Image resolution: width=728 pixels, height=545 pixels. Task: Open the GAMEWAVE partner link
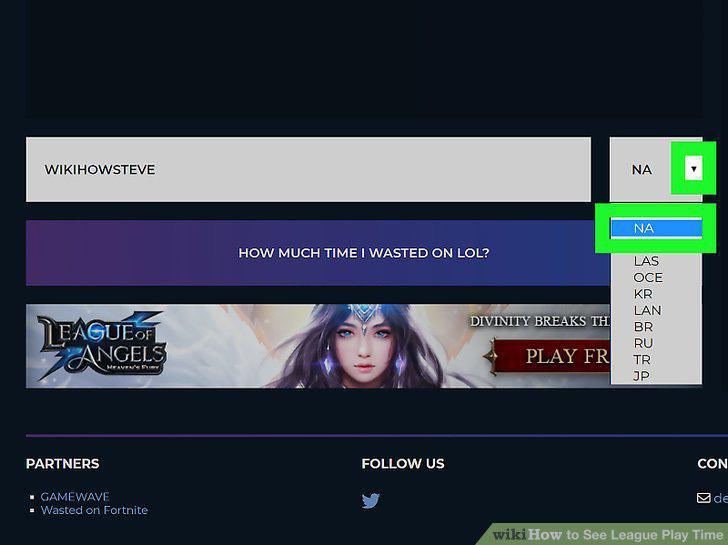75,497
